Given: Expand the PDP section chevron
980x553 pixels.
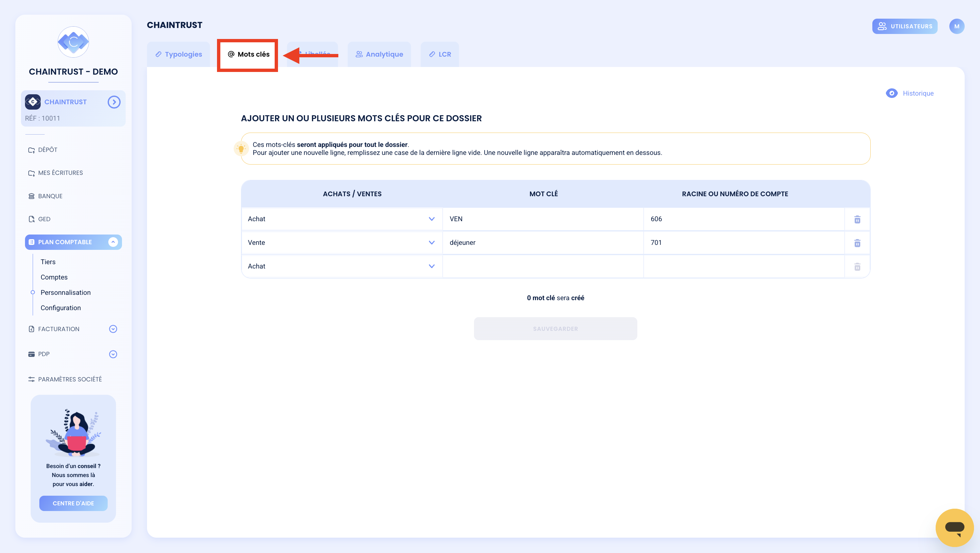Looking at the screenshot, I should tap(113, 354).
